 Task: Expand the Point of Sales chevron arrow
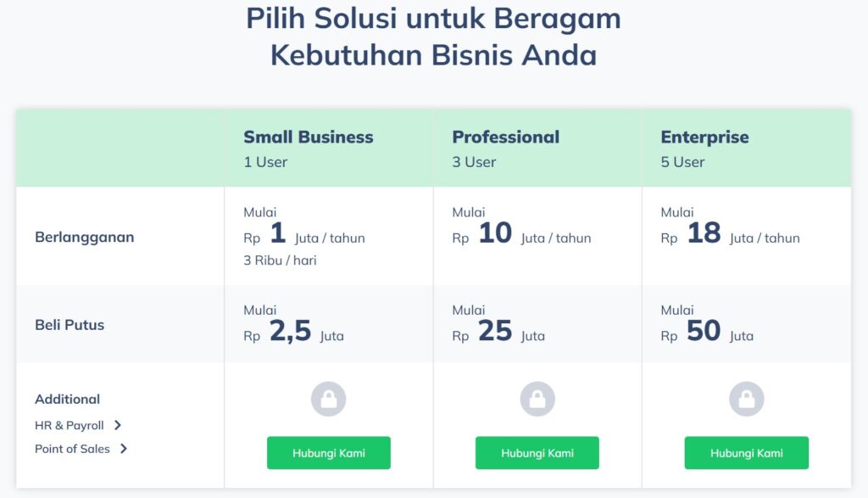[x=124, y=449]
